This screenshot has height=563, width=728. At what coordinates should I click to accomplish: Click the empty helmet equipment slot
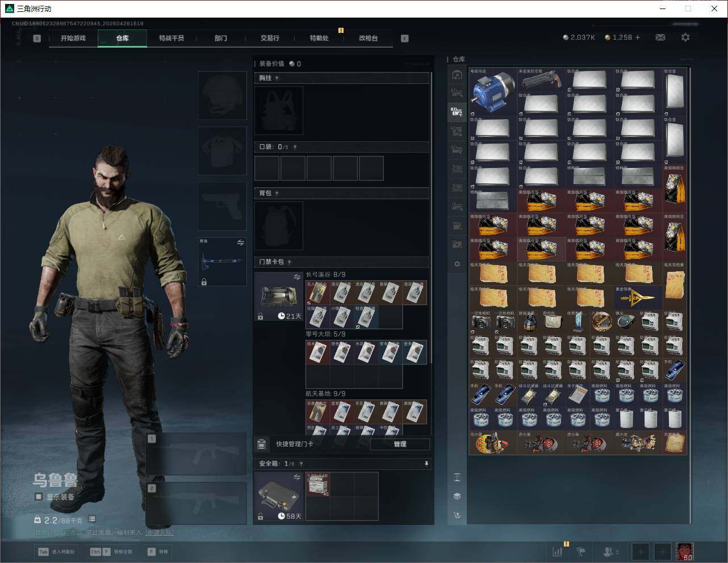(x=222, y=95)
